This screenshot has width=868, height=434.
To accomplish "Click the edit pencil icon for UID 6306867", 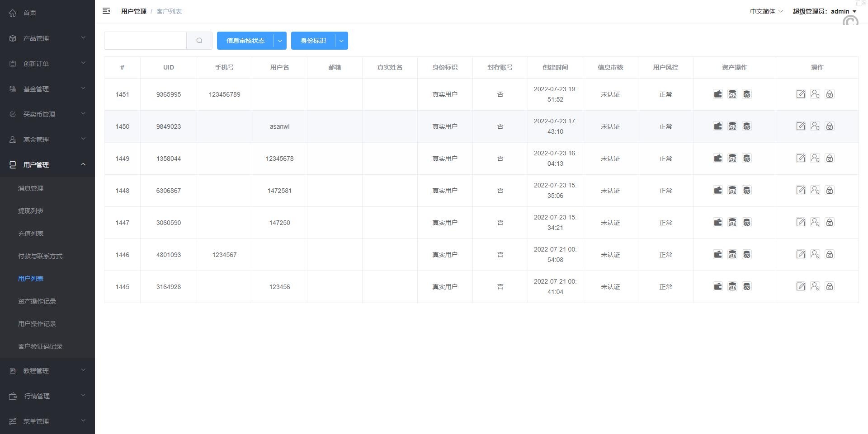I will (x=800, y=190).
